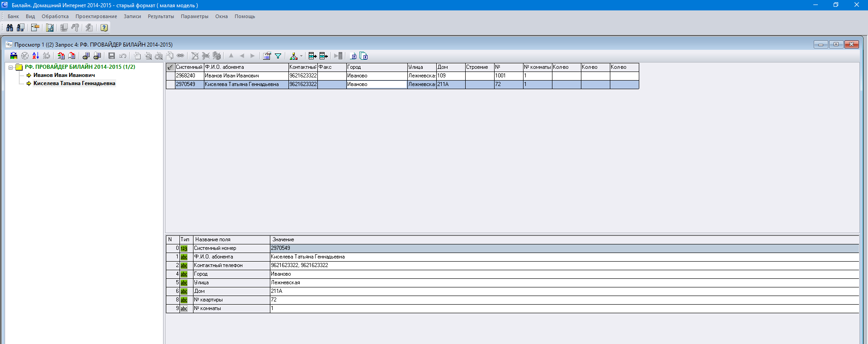Click the refresh table icon with blue arrows

[x=14, y=56]
